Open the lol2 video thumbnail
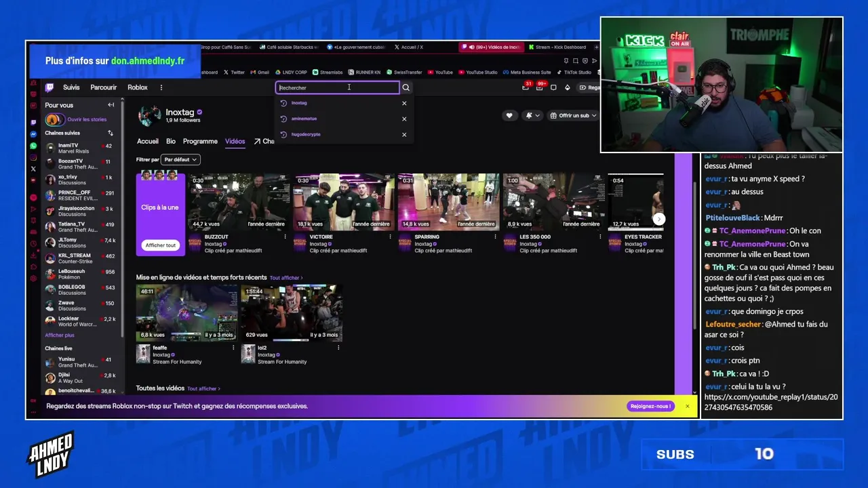 click(292, 312)
